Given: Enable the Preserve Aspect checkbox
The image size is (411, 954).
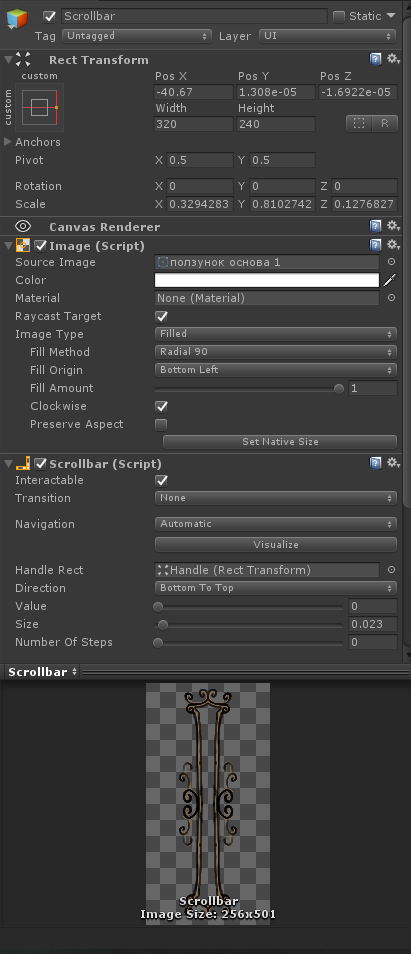Looking at the screenshot, I should coord(161,425).
